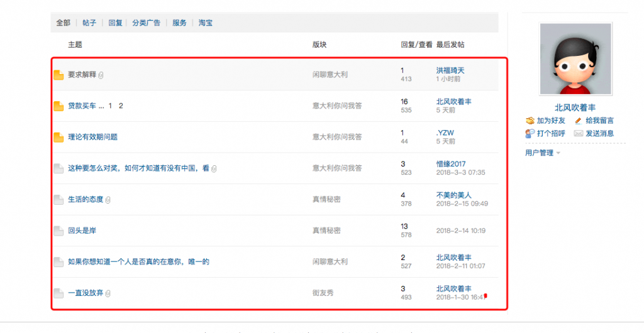The height and width of the screenshot is (333, 644).
Task: Open 北风吹着丰 username under the avatar
Action: point(575,107)
